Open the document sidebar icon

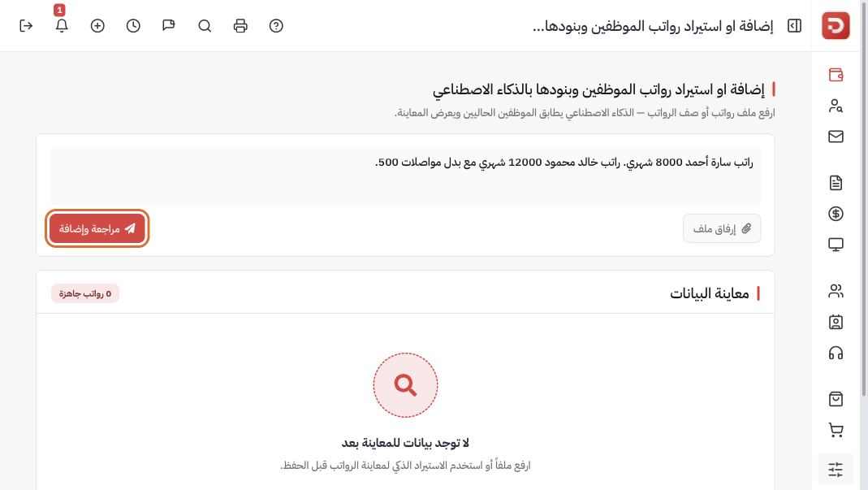tap(836, 183)
